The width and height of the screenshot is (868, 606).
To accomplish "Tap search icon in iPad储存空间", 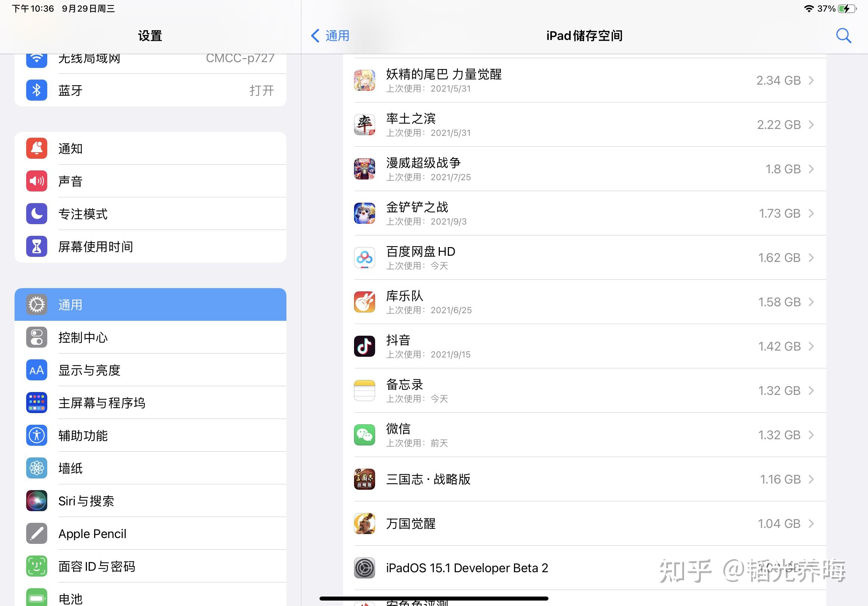I will [x=844, y=35].
